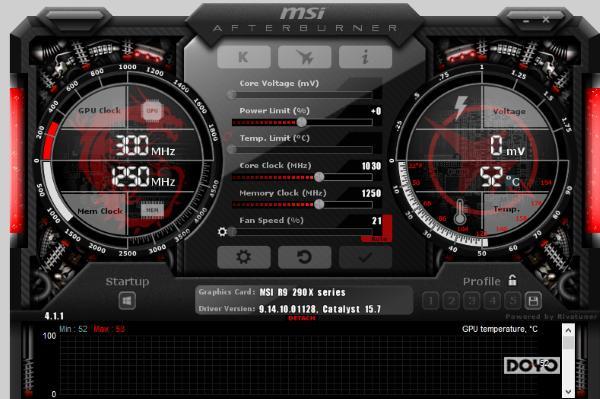Open Kombustor with the K button
This screenshot has width=600, height=399.
244,57
